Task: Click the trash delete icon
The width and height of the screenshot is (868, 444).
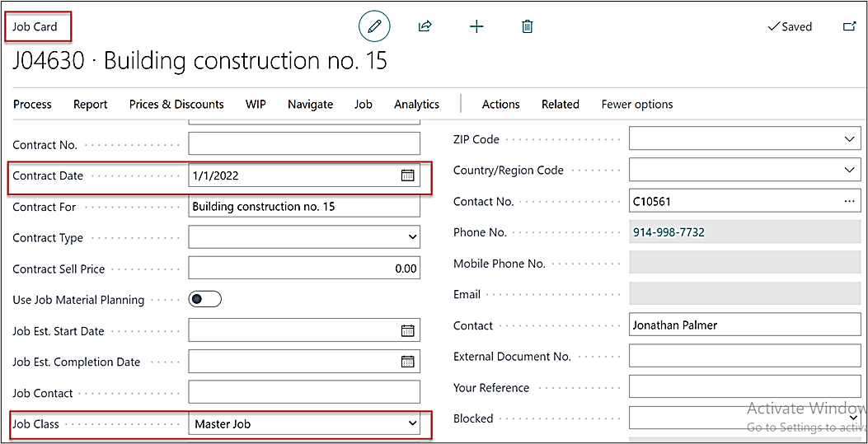Action: [528, 26]
